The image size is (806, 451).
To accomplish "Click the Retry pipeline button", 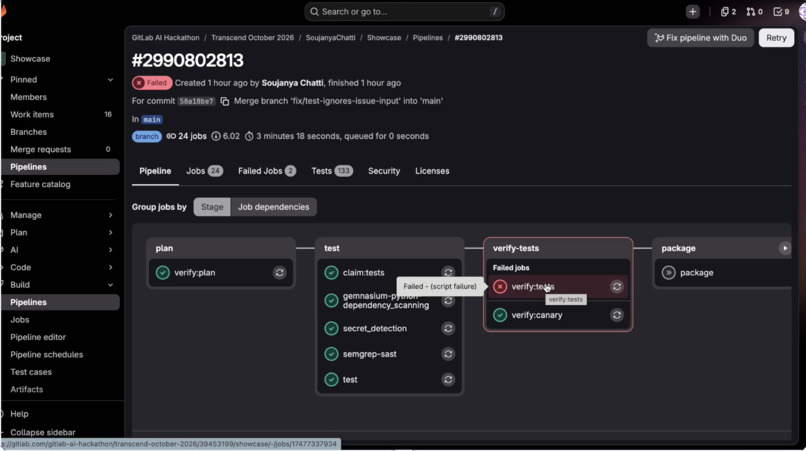I will [776, 38].
